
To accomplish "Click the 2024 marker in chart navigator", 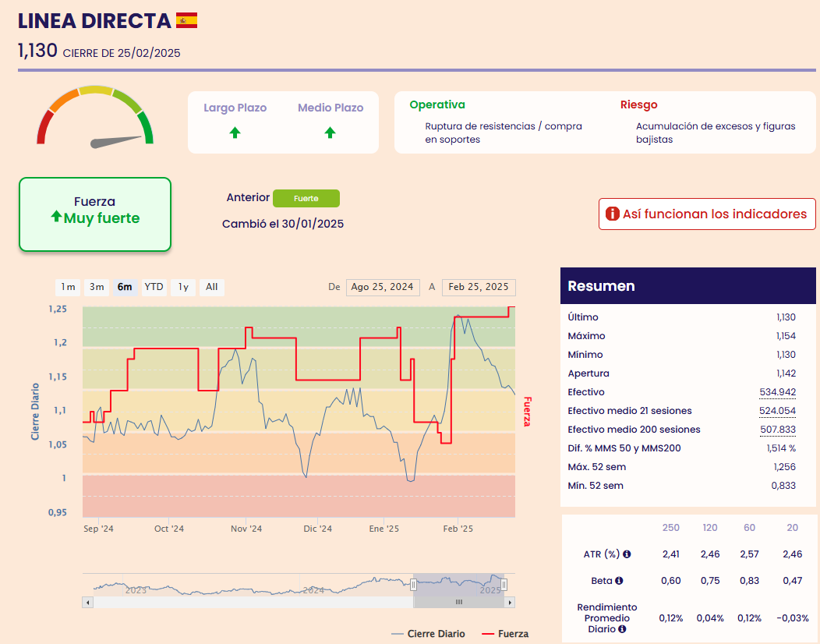I will pos(314,590).
